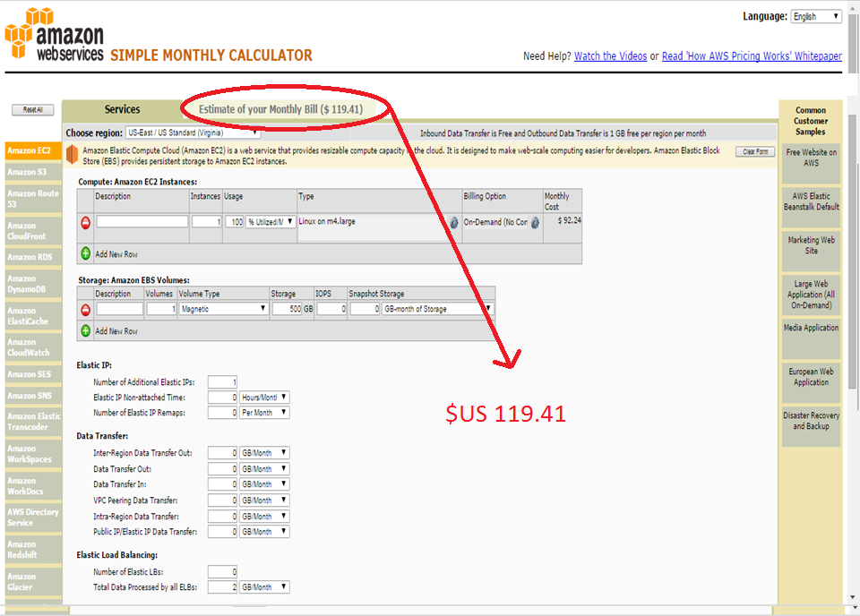Open unit dropdown for Data Transfer In
This screenshot has height=616, width=860.
[264, 484]
